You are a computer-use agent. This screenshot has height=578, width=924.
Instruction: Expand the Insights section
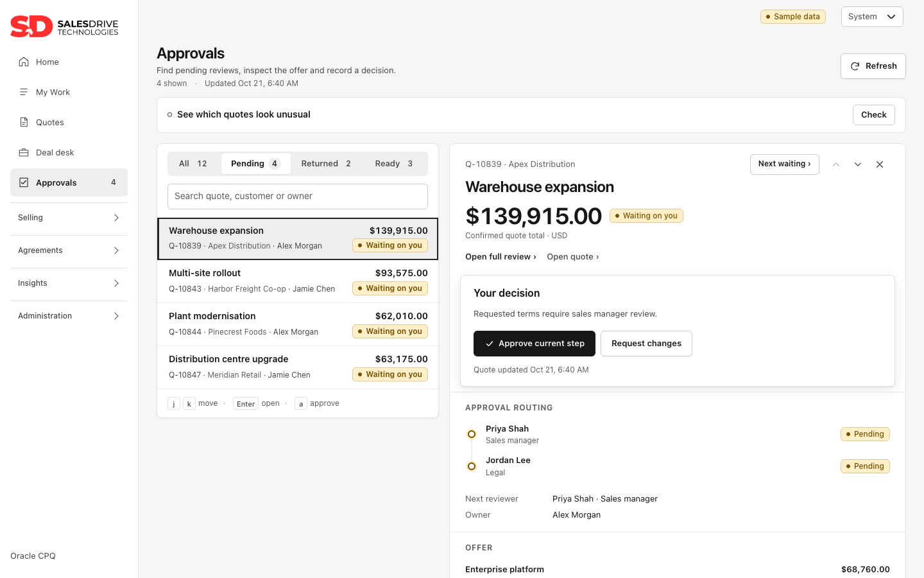click(x=69, y=283)
